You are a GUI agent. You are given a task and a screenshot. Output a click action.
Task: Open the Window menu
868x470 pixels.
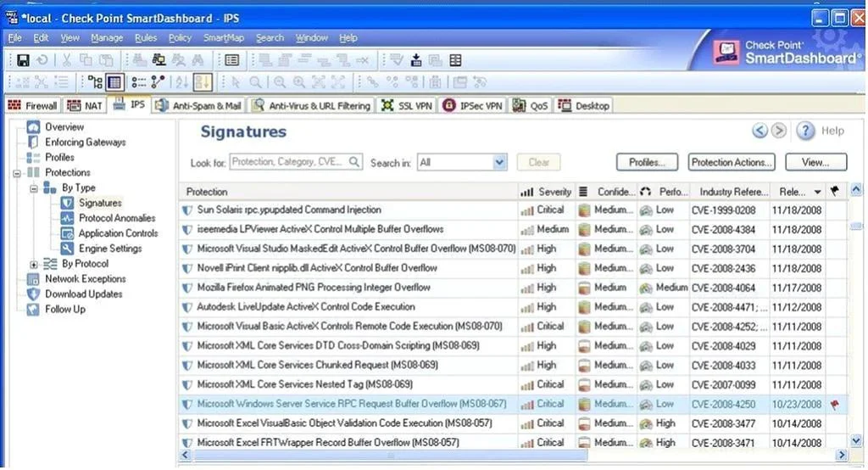[x=312, y=37]
